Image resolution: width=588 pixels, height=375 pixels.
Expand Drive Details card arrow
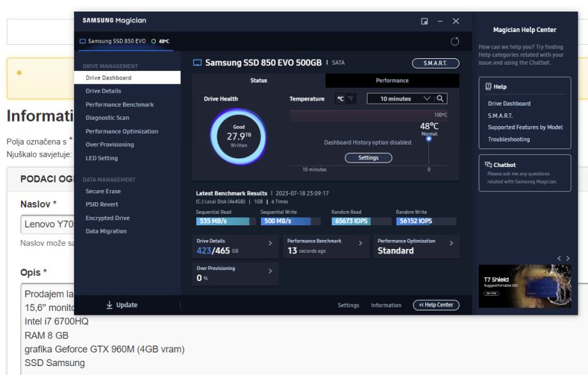(x=270, y=243)
